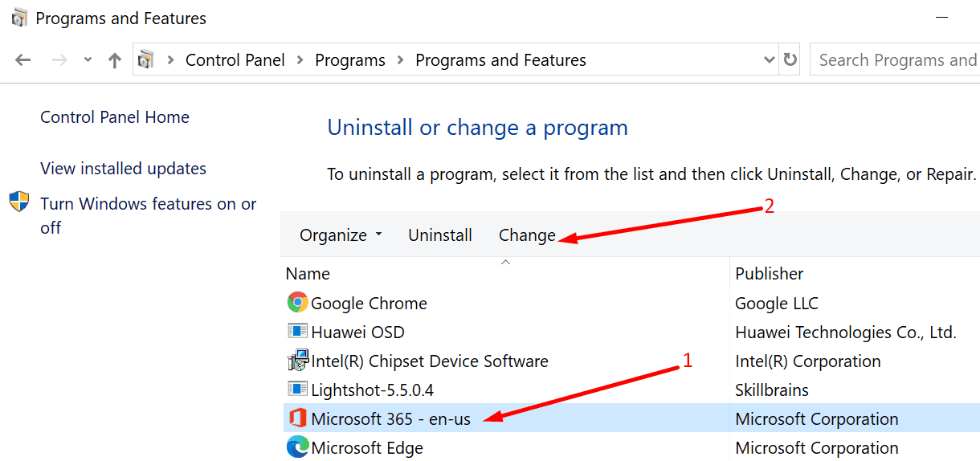Expand chevron before Control Panel breadcrumb

pos(170,60)
